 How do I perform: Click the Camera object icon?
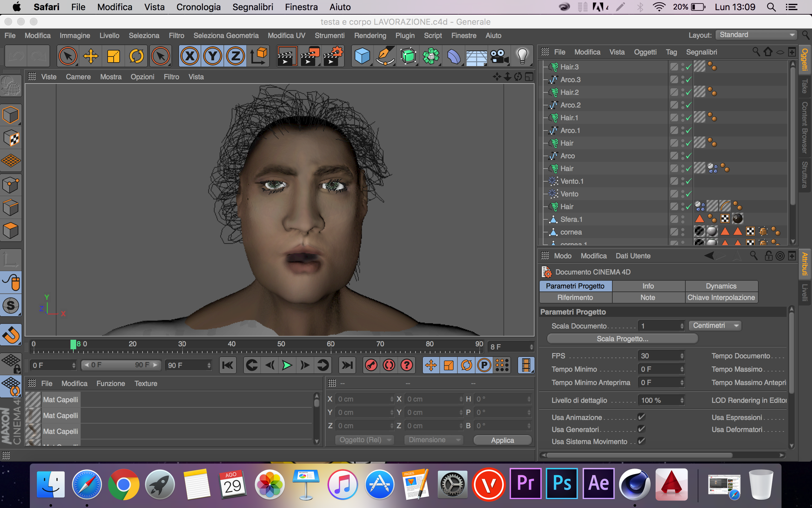(x=499, y=56)
